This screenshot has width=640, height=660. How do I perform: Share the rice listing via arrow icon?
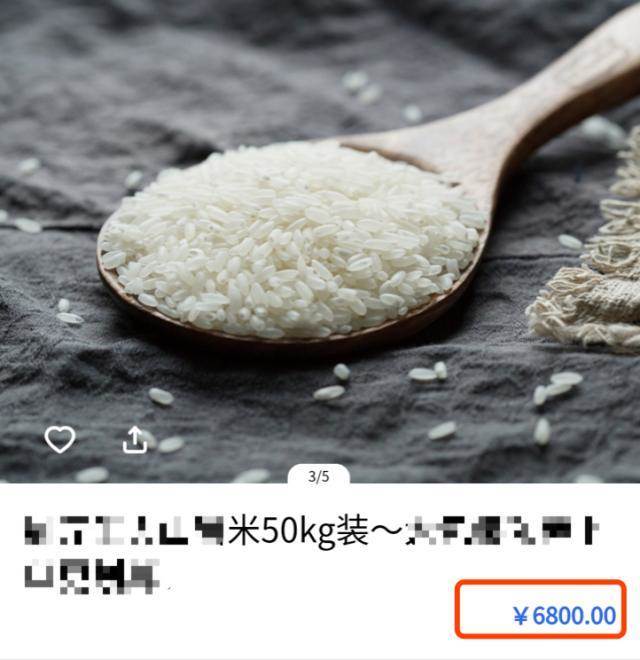pos(135,439)
